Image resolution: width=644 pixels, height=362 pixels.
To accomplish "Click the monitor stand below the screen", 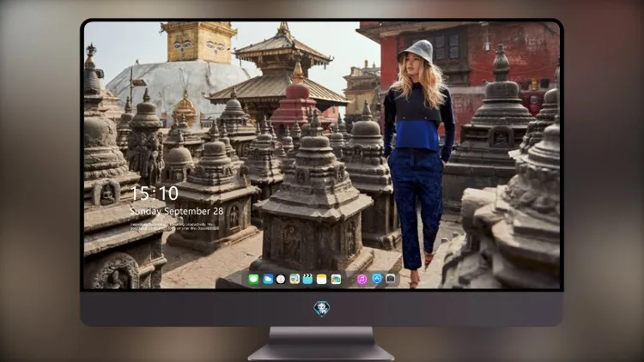I will (x=321, y=343).
